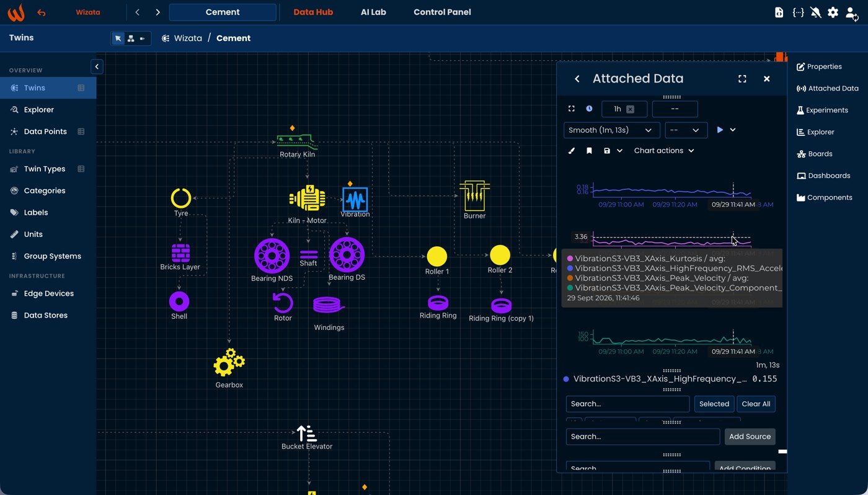Viewport: 868px width, 495px height.
Task: Open the Control Panel tab
Action: 442,12
